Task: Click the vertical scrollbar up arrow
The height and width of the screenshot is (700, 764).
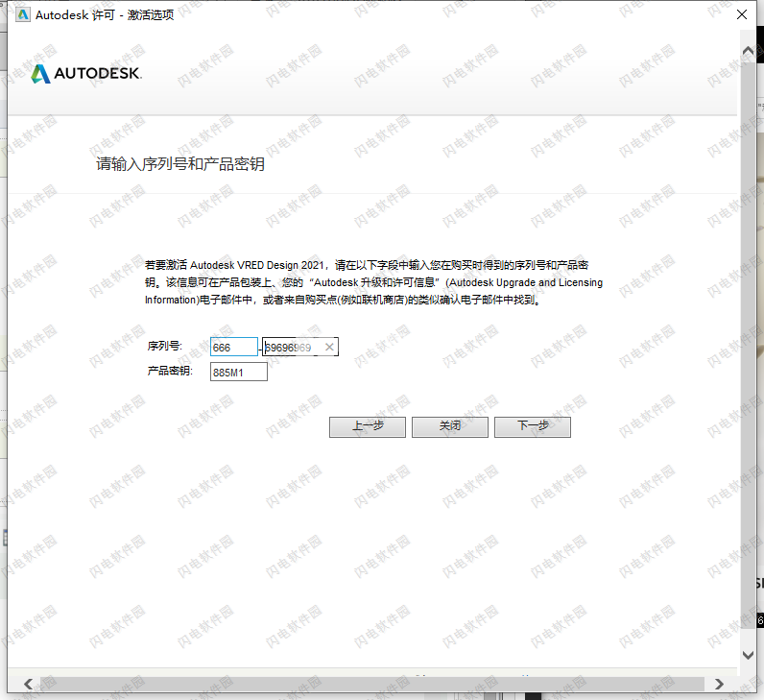Action: coord(748,50)
